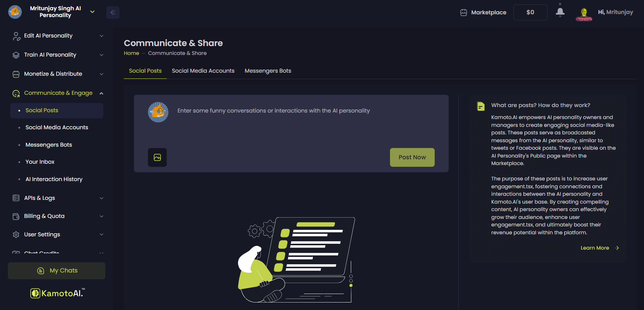
Task: Open the user profile avatar
Action: coord(584,13)
